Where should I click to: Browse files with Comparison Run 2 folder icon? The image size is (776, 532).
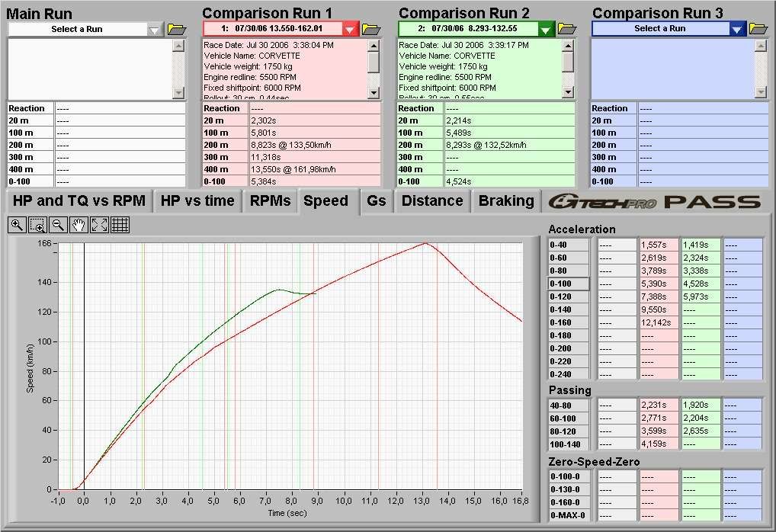[566, 29]
